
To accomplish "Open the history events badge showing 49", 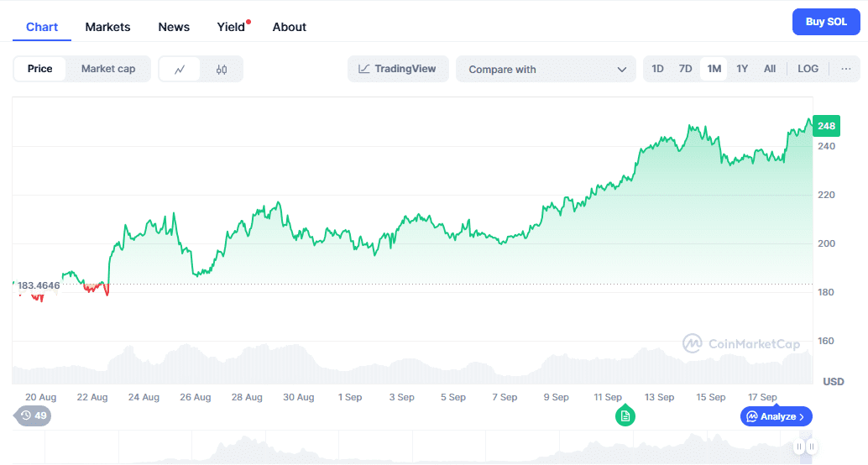I will [x=34, y=415].
